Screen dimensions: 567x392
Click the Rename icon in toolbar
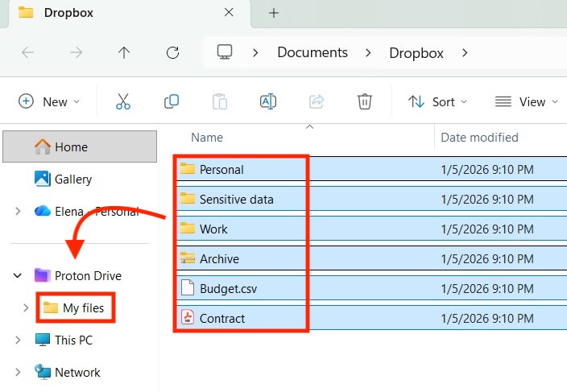[268, 101]
